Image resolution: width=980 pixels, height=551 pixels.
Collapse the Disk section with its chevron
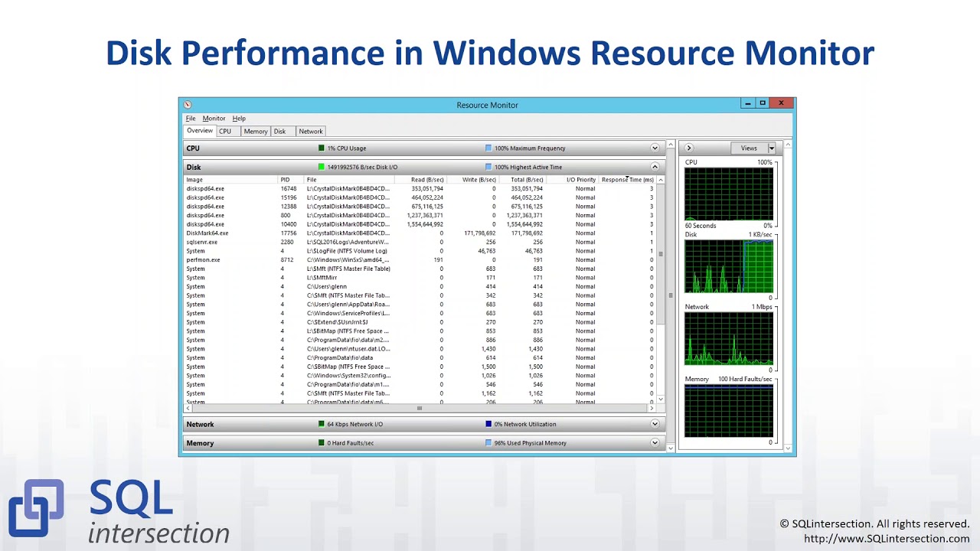pyautogui.click(x=655, y=167)
